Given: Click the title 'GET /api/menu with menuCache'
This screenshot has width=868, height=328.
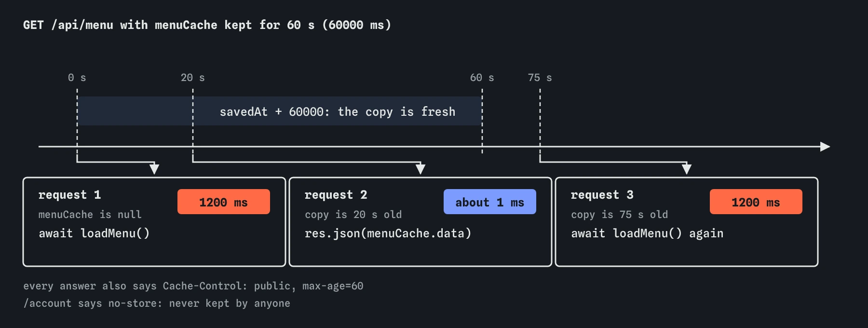Looking at the screenshot, I should coord(120,25).
